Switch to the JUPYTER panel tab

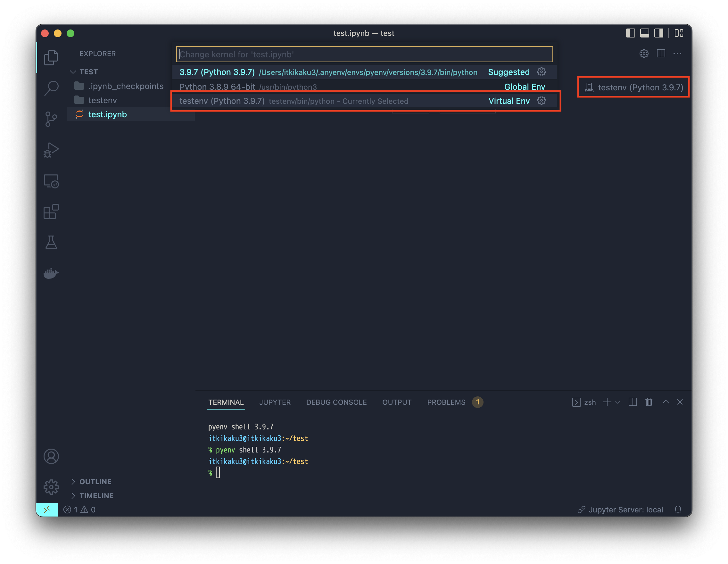coord(275,402)
